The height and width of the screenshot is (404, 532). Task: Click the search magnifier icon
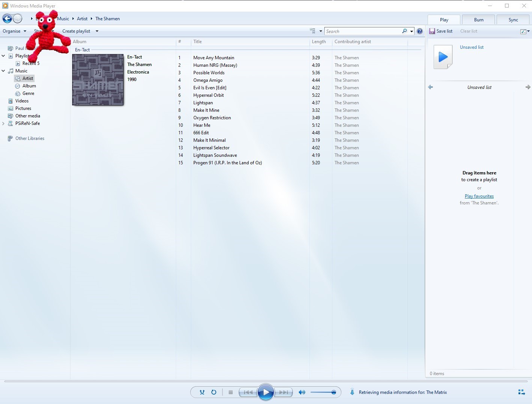click(404, 31)
